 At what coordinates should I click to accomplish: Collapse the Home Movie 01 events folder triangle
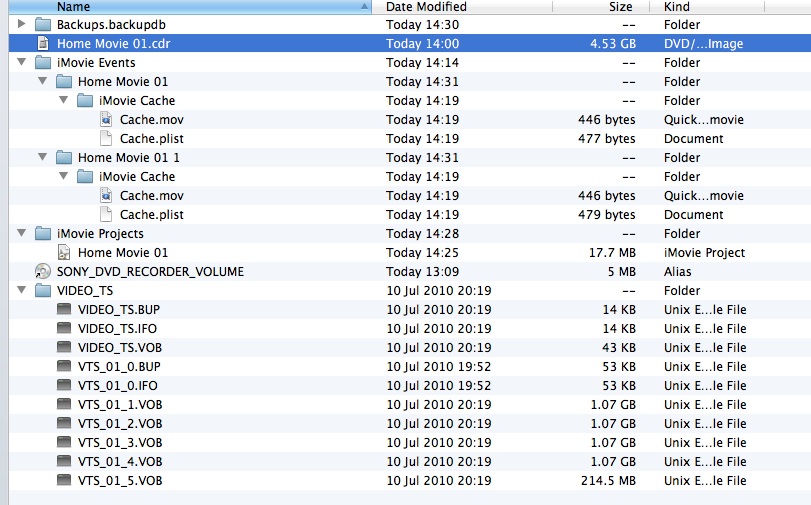(x=42, y=81)
